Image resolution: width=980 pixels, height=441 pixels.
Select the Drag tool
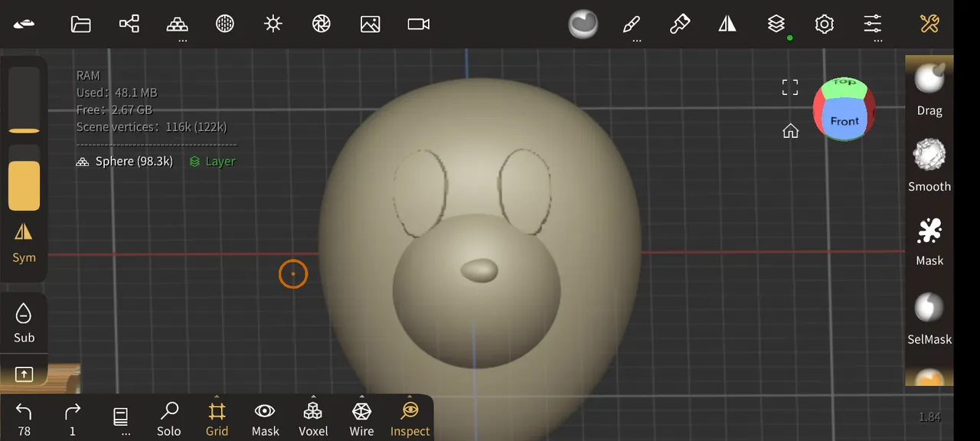929,88
